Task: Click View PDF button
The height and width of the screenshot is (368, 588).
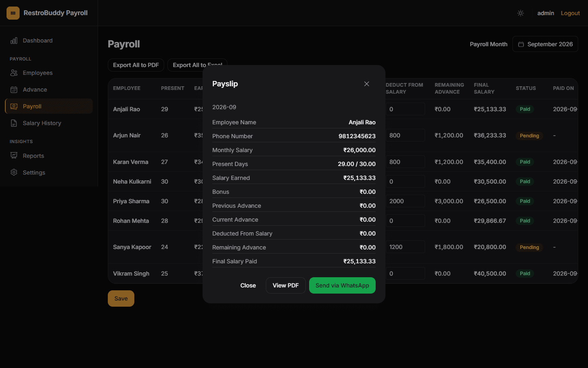Action: pos(285,285)
